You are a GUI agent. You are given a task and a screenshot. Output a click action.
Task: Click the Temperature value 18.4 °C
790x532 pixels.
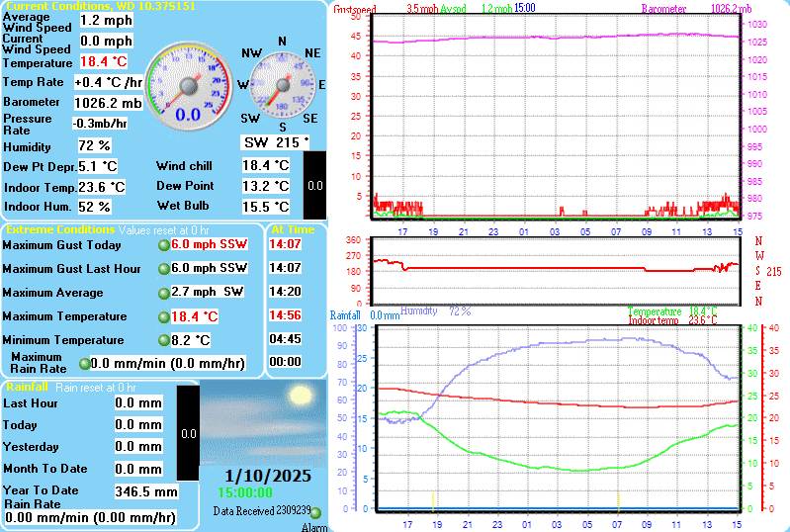pyautogui.click(x=103, y=61)
